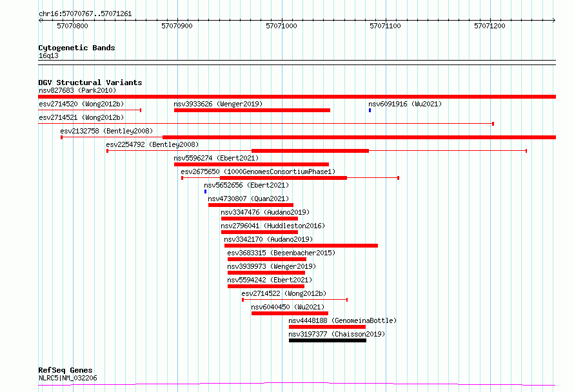The height and width of the screenshot is (392, 574).
Task: Select the esv2254792 thick red segment
Action: point(310,151)
